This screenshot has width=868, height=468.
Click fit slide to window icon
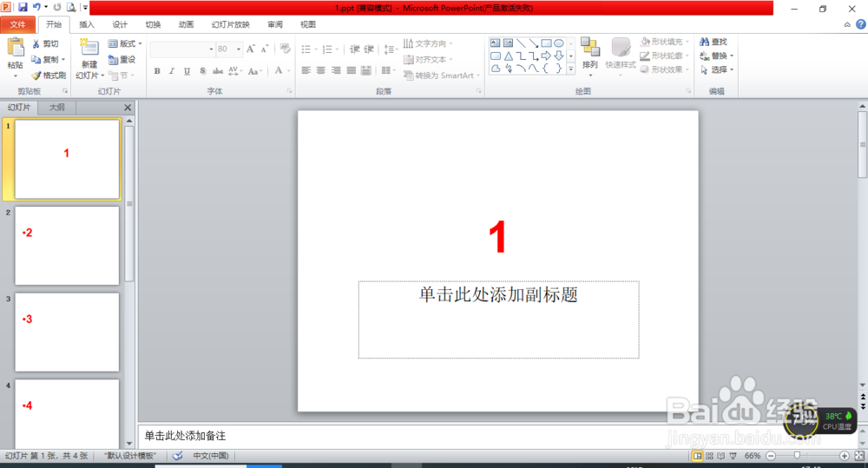[859, 456]
